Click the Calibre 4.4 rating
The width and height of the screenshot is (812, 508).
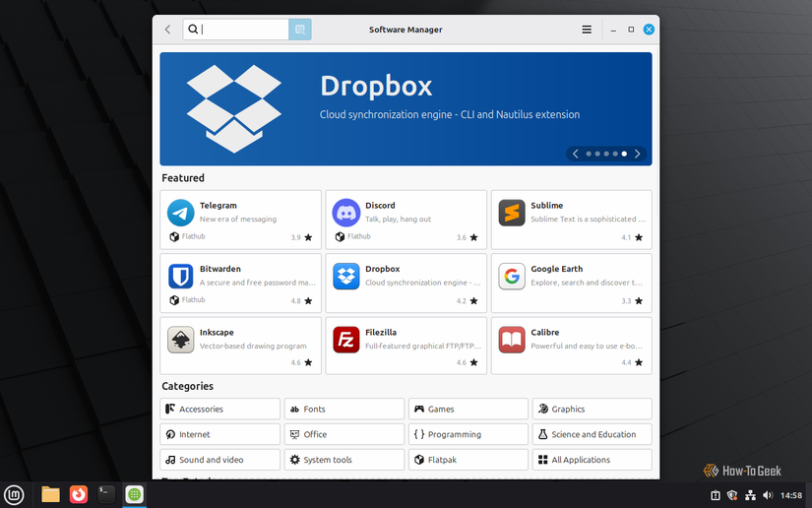(632, 362)
